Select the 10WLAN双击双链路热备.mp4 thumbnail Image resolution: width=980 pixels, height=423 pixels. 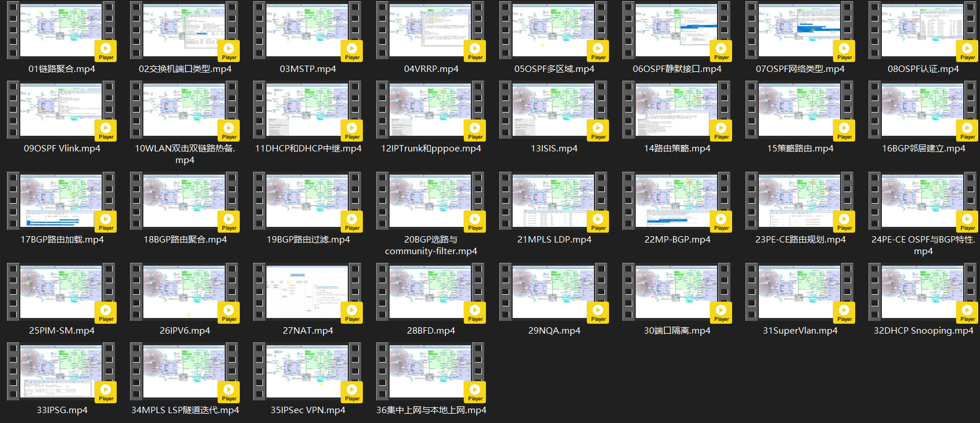tap(184, 110)
